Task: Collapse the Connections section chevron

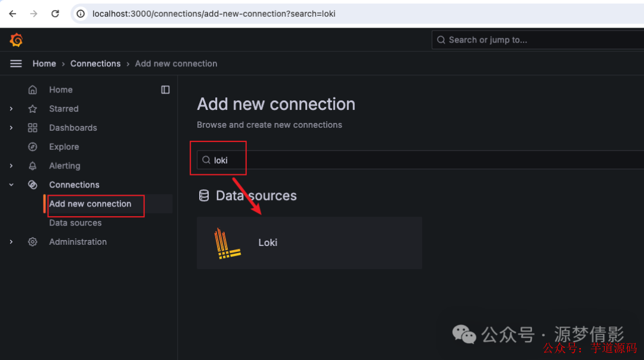Action: tap(11, 184)
